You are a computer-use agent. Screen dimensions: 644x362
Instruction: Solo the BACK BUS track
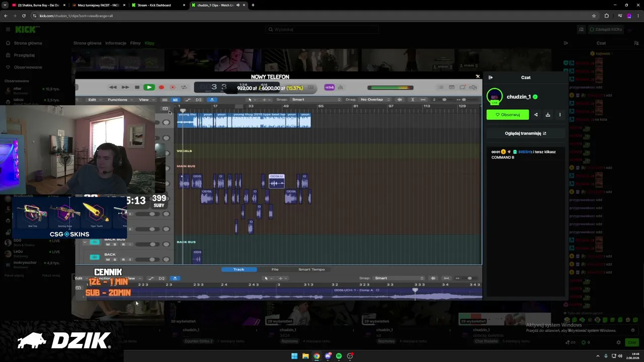114,244
